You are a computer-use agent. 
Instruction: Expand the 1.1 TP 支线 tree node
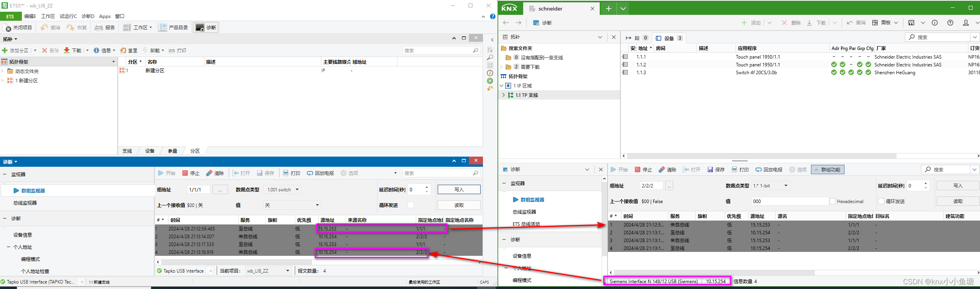click(503, 95)
